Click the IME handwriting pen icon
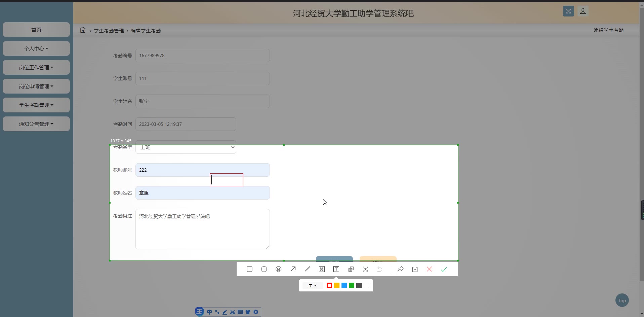Screen dimensions: 644x317 [x=225, y=312]
